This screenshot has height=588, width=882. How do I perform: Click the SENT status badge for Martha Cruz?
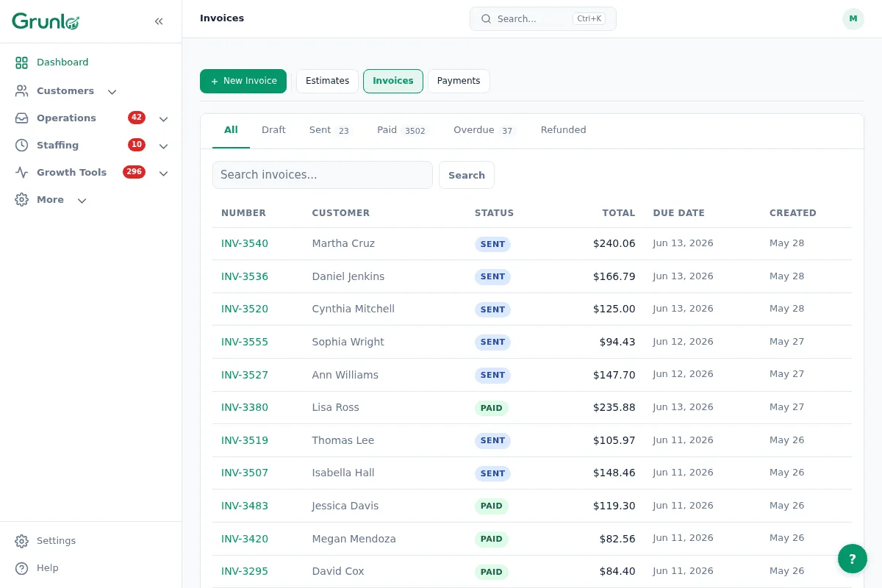[x=492, y=244]
